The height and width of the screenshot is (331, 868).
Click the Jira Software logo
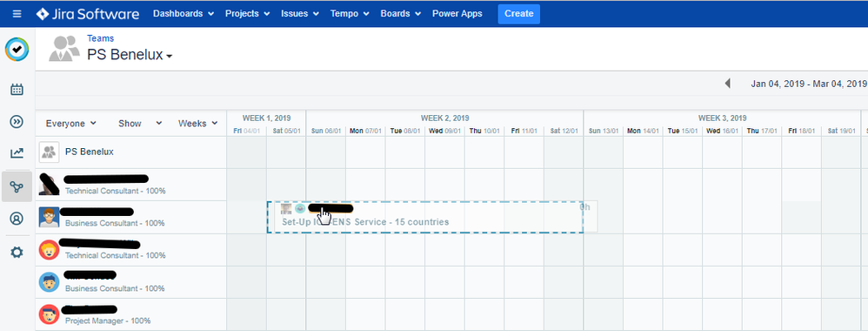point(88,14)
